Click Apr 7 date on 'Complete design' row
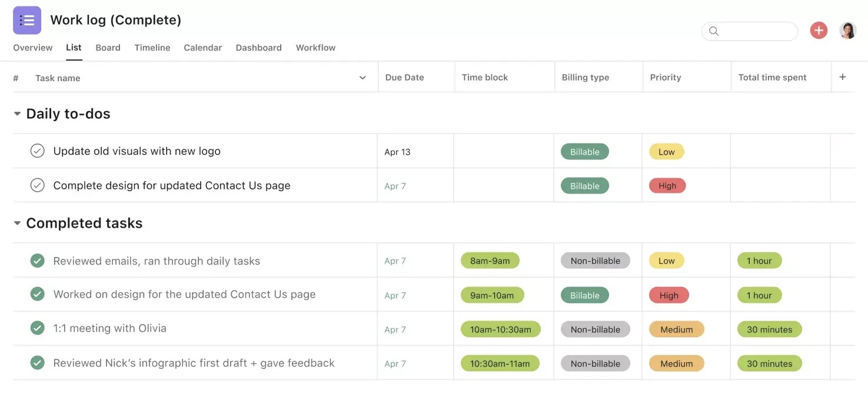 (x=395, y=186)
